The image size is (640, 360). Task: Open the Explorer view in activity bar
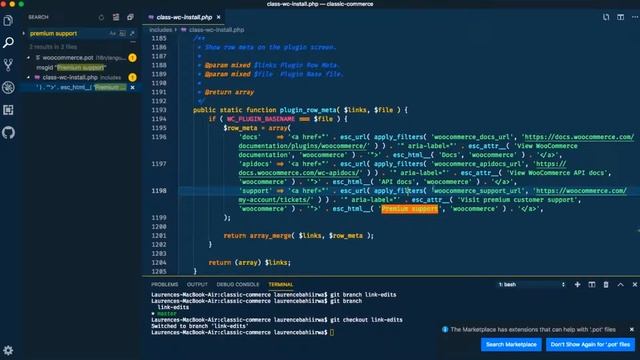pyautogui.click(x=8, y=20)
